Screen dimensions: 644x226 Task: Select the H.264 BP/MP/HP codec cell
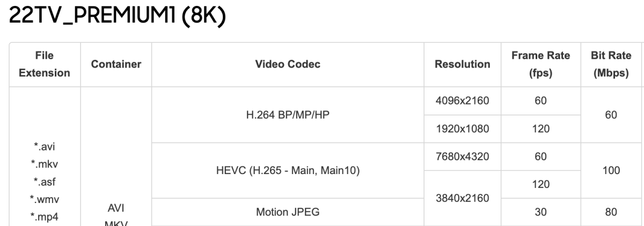coord(288,115)
